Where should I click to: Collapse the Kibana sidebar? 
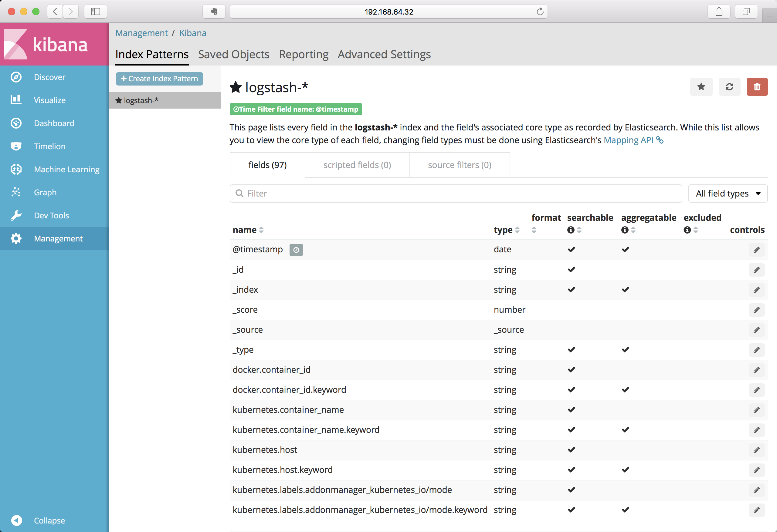click(55, 521)
